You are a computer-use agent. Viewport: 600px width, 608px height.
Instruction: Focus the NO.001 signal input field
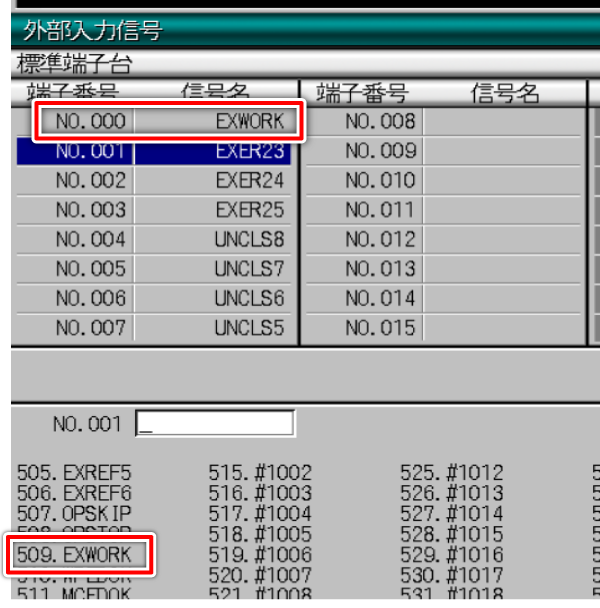[x=215, y=424]
